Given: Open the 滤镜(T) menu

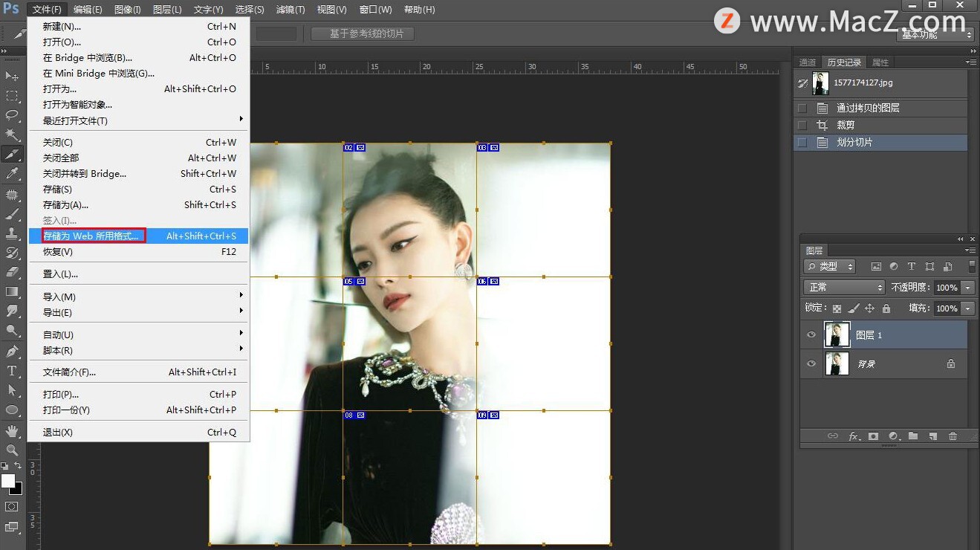Looking at the screenshot, I should pos(290,10).
